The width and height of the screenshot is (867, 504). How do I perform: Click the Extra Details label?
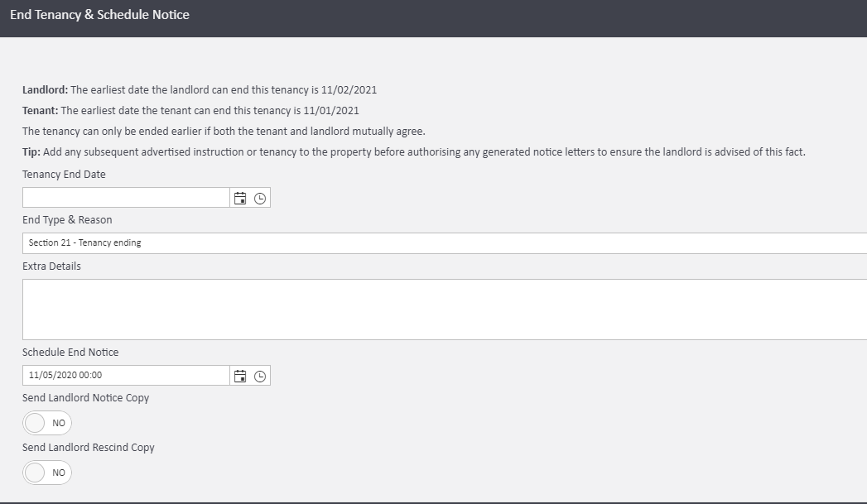51,266
